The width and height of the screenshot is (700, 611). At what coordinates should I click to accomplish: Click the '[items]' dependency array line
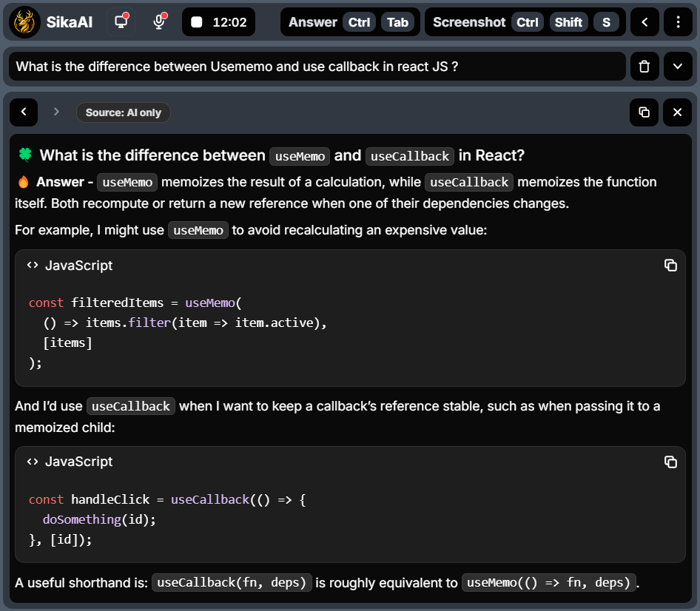[67, 342]
